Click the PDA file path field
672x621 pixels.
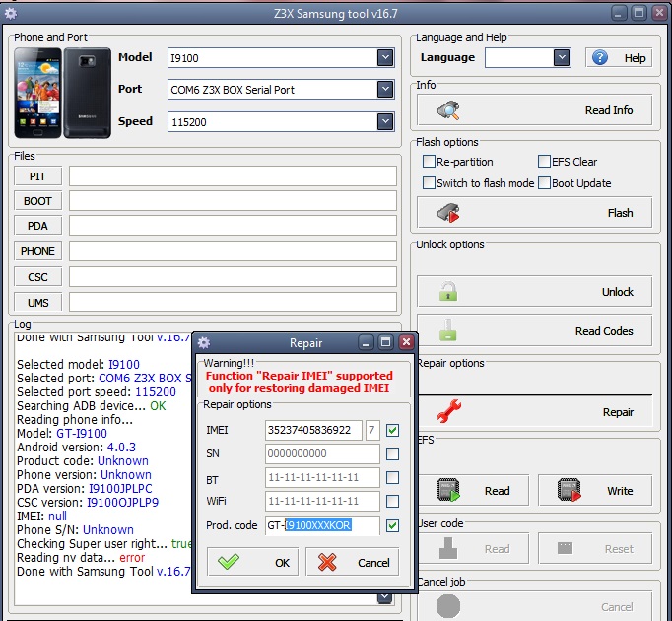tap(233, 226)
